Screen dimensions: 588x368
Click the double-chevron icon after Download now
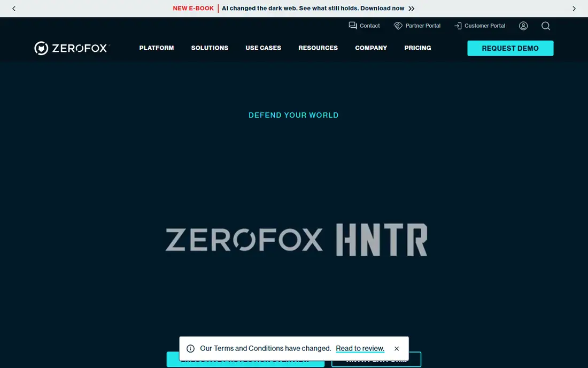coord(412,9)
